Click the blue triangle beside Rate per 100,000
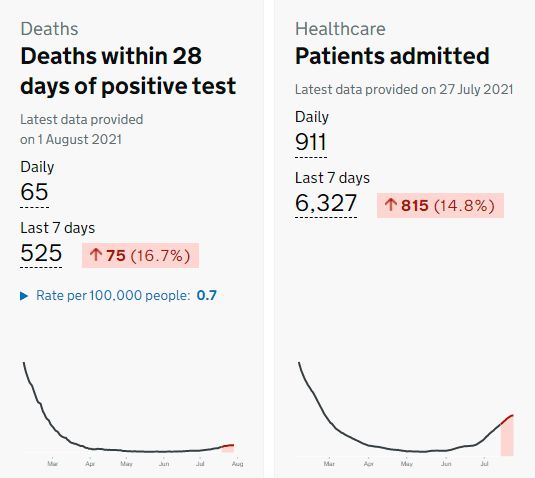Screen dimensions: 535x478 click(24, 296)
